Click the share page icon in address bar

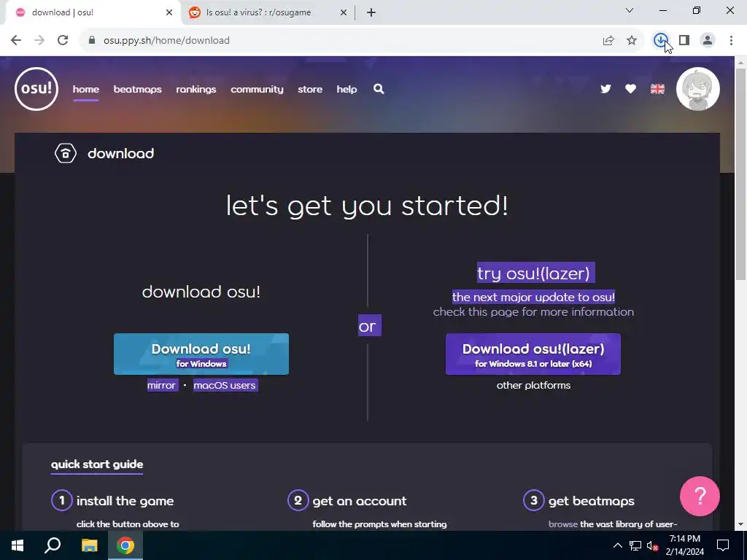pos(608,41)
